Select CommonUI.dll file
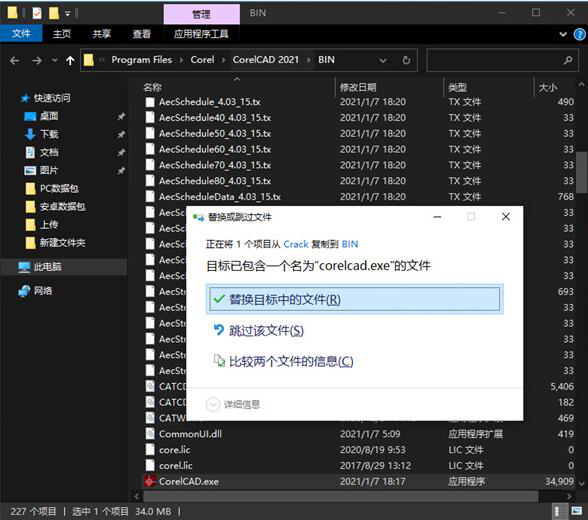The height and width of the screenshot is (520, 588). (x=190, y=434)
